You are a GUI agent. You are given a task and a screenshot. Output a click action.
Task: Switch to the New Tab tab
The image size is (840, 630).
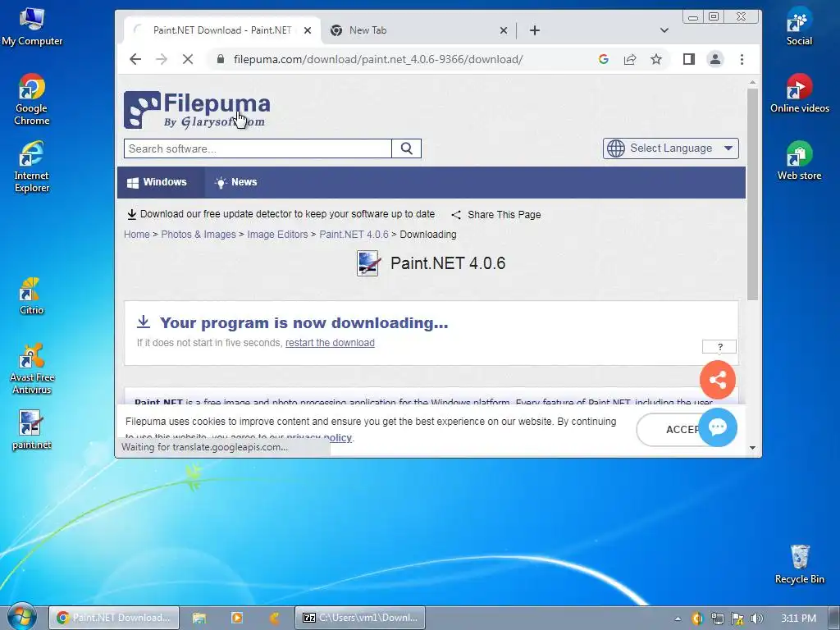tap(418, 30)
